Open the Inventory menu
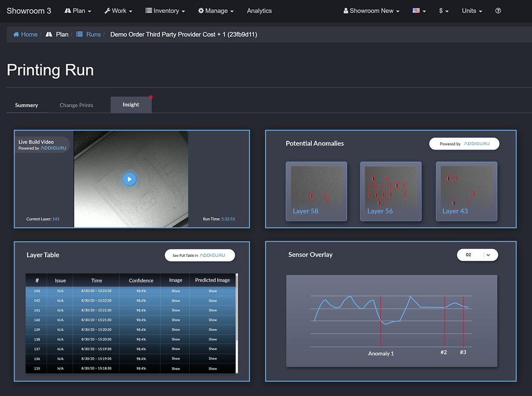 (165, 11)
